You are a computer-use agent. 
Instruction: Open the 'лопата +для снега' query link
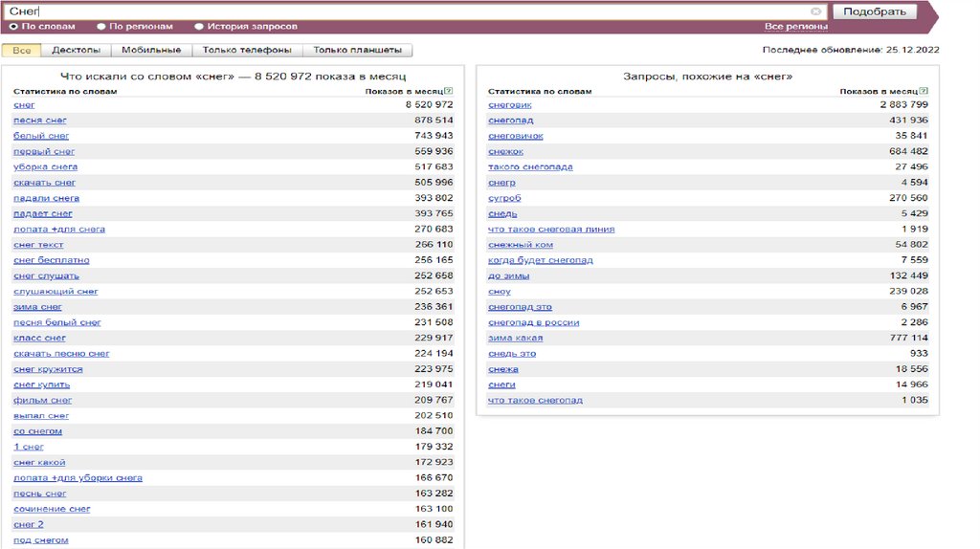(x=58, y=229)
